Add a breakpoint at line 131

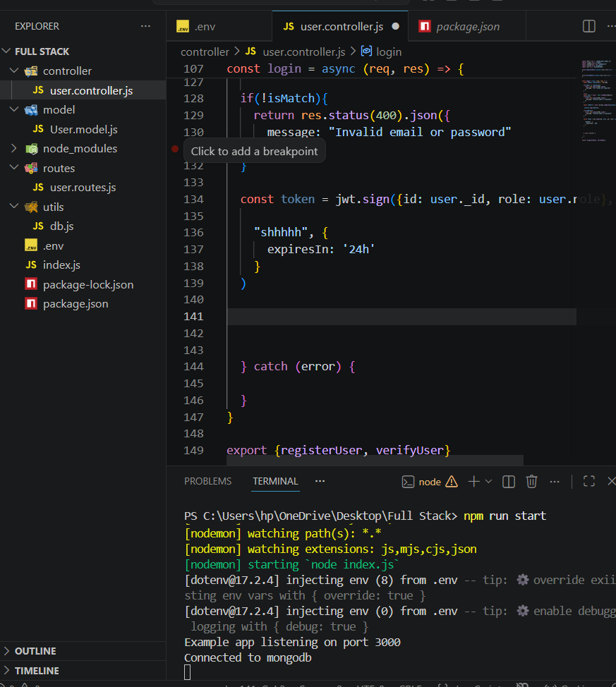175,149
